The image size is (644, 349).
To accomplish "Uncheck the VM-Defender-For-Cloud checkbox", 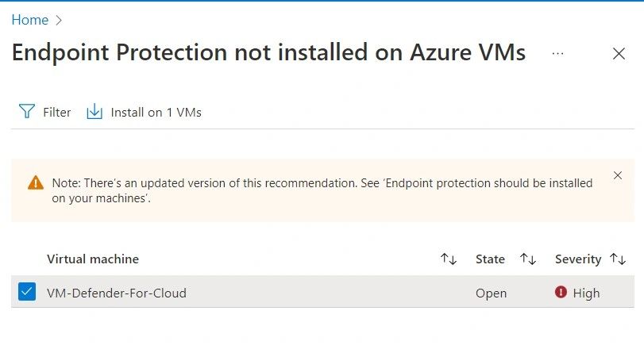I will [27, 293].
